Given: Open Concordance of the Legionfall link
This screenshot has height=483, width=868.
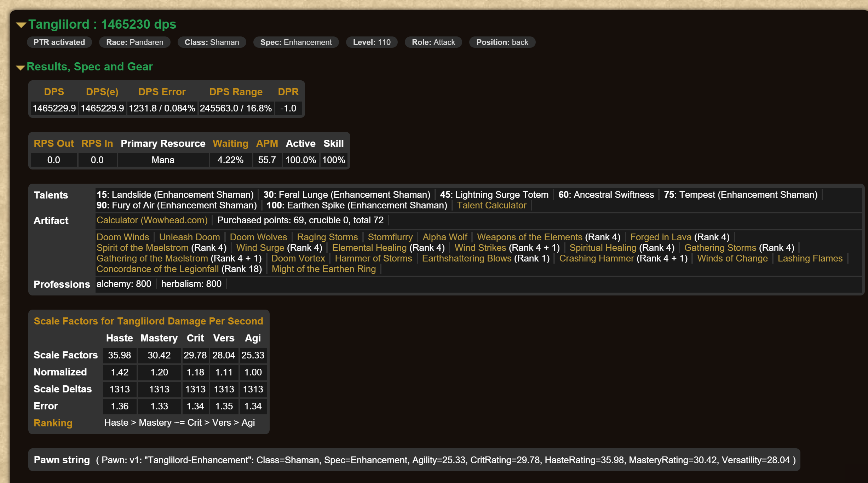Looking at the screenshot, I should [157, 269].
